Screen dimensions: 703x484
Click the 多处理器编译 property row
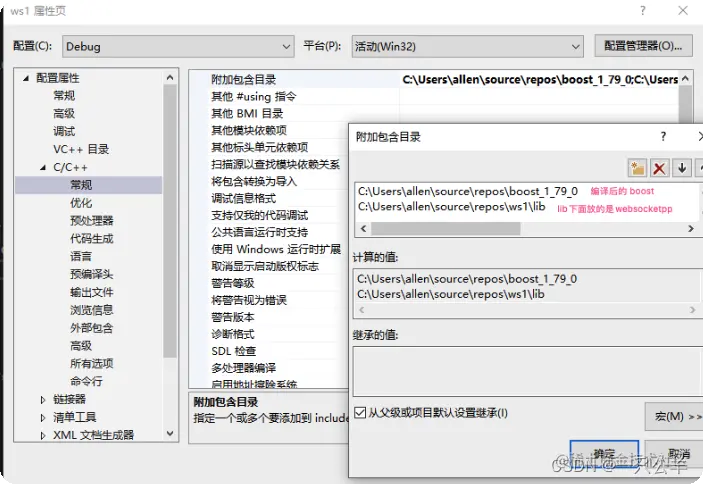point(243,368)
